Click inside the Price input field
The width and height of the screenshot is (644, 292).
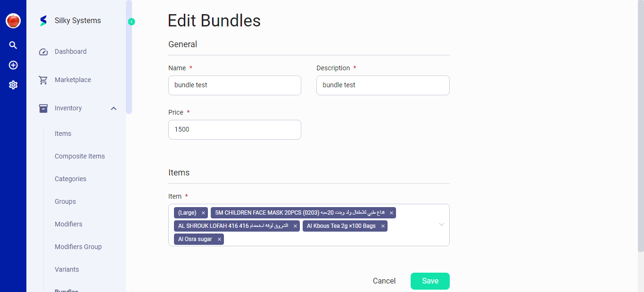[x=234, y=129]
